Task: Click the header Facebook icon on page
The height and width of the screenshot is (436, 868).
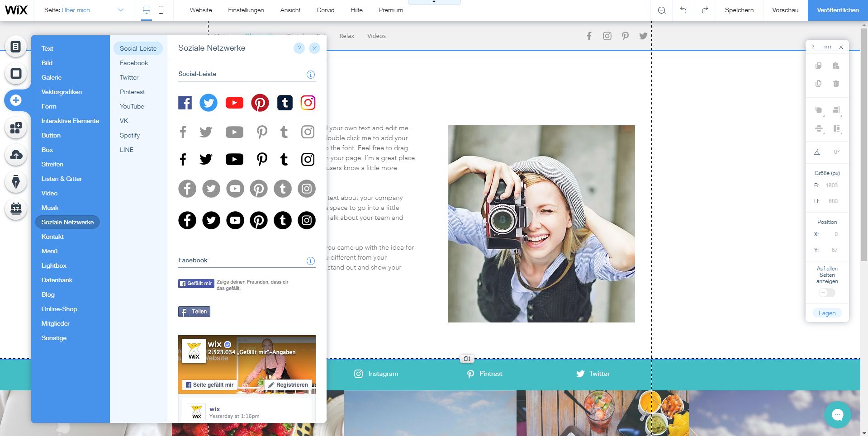Action: (x=589, y=36)
